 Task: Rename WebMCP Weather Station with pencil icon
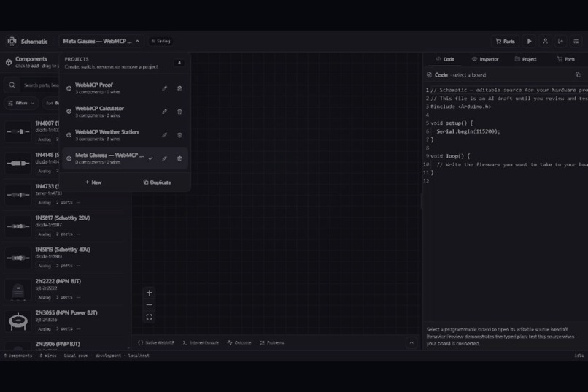[x=164, y=134]
